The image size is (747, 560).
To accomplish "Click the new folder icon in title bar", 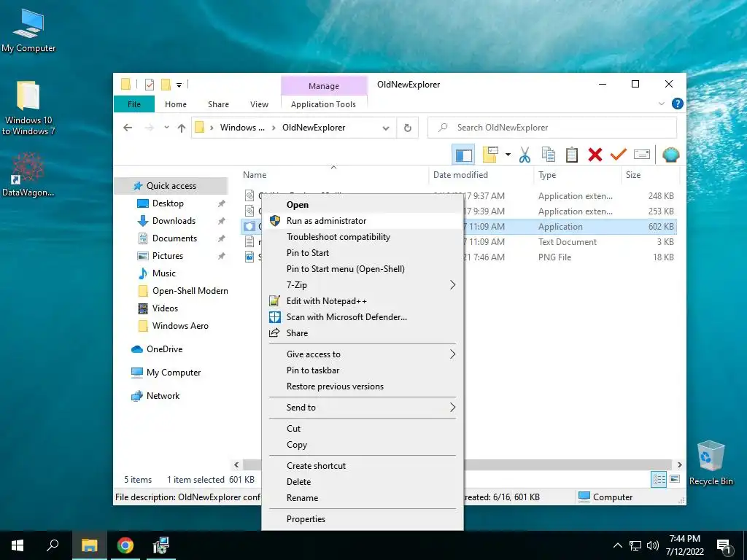I will pos(166,85).
